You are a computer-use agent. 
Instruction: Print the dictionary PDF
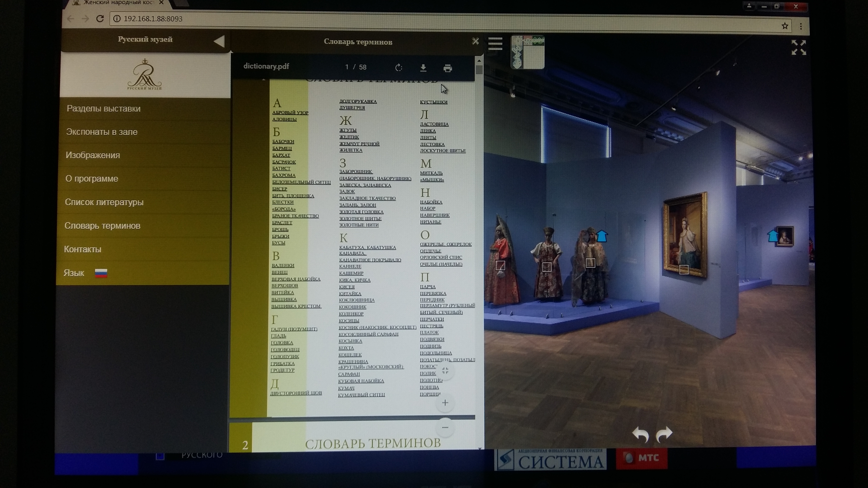click(x=447, y=68)
